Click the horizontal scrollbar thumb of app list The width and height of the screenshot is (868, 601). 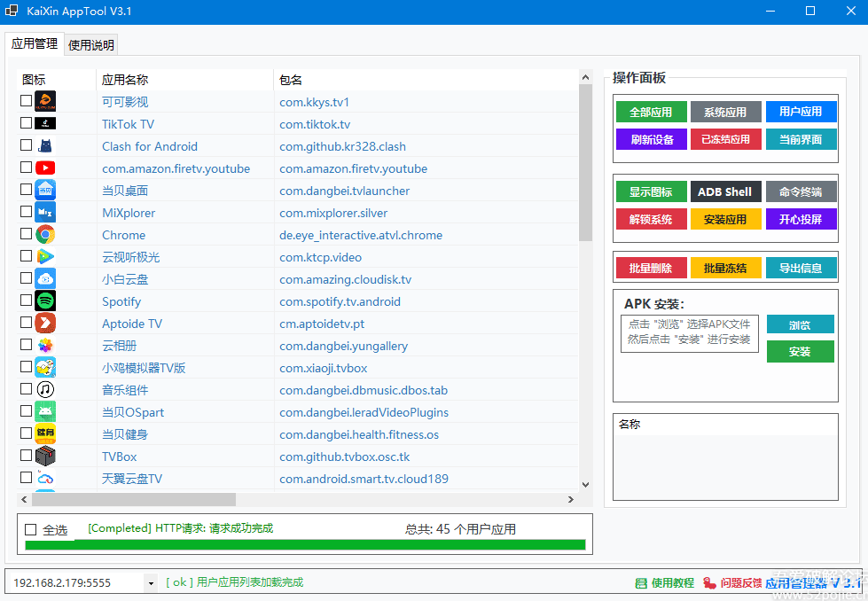[134, 499]
